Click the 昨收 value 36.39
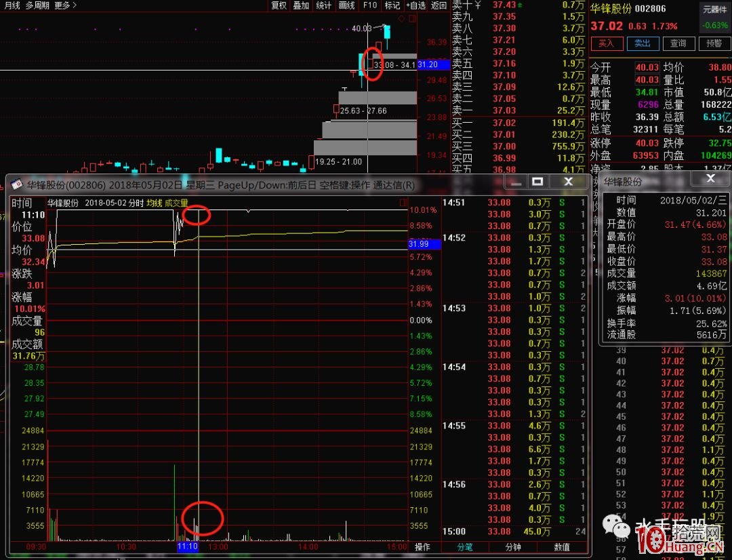The image size is (732, 560). click(647, 117)
